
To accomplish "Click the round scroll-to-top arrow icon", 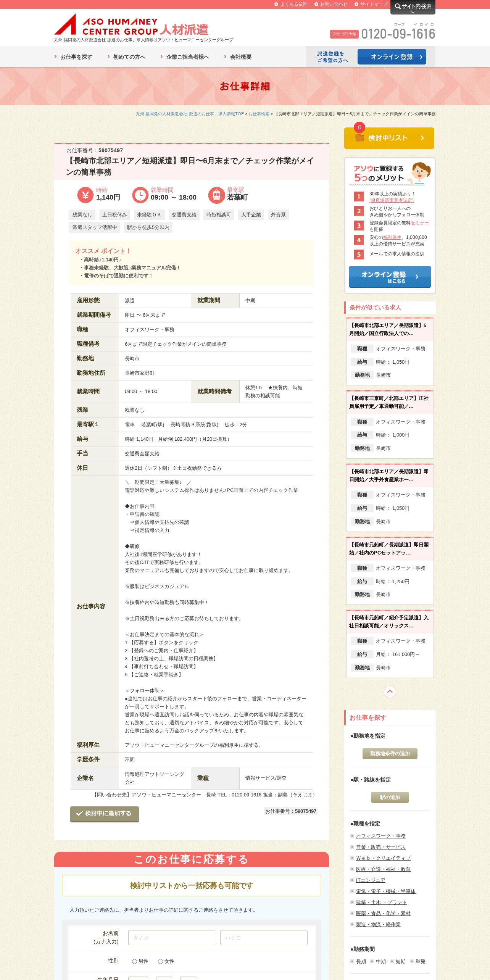I will (x=390, y=691).
